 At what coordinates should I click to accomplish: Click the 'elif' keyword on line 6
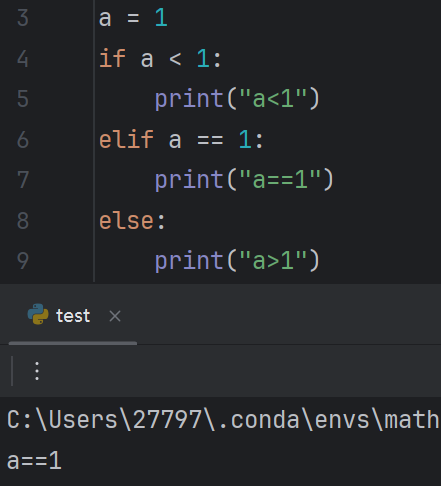pyautogui.click(x=126, y=139)
